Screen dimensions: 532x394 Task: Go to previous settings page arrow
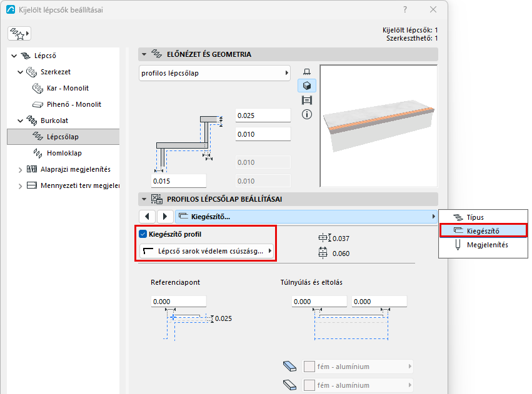pyautogui.click(x=148, y=217)
